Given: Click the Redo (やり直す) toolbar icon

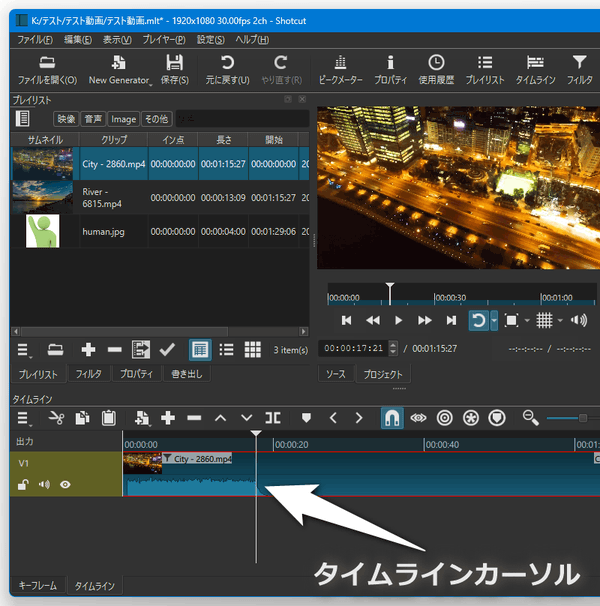Looking at the screenshot, I should coord(281,70).
